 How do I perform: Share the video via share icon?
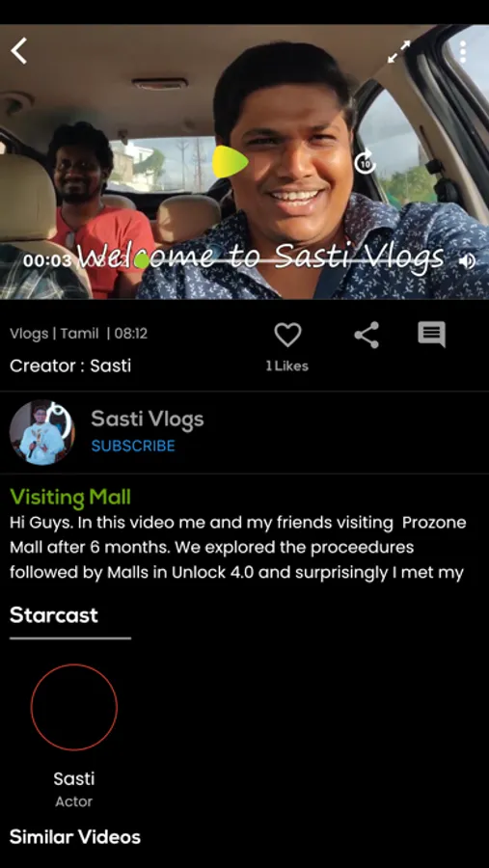click(367, 335)
